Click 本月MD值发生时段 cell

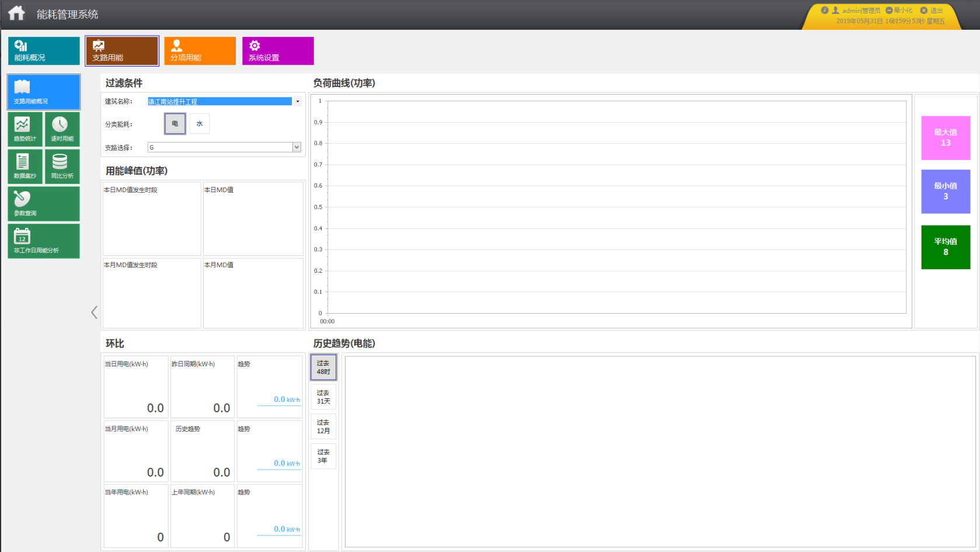tap(152, 293)
